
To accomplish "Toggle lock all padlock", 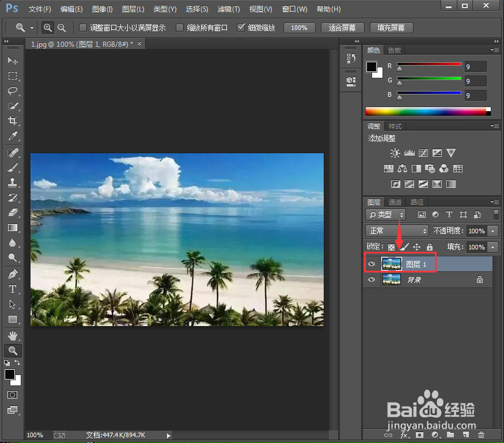I will 430,247.
